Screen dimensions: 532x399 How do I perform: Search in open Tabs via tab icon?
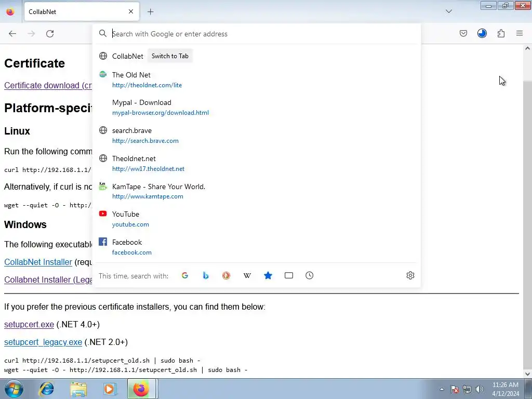pos(289,275)
